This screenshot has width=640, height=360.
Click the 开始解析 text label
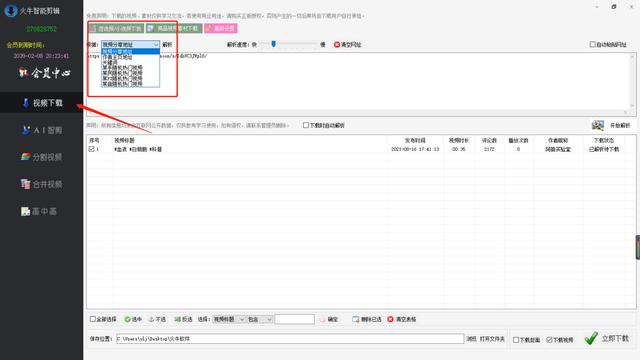[x=620, y=125]
